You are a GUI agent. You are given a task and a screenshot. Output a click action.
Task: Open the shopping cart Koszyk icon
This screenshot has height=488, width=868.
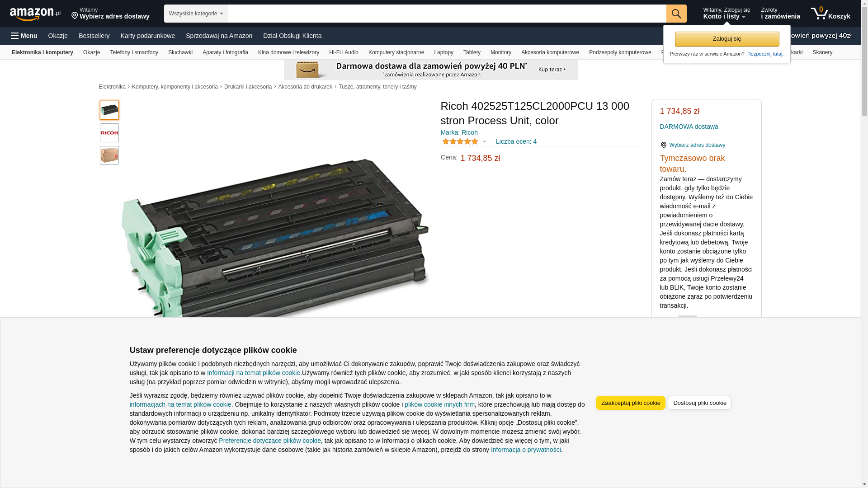(x=830, y=14)
